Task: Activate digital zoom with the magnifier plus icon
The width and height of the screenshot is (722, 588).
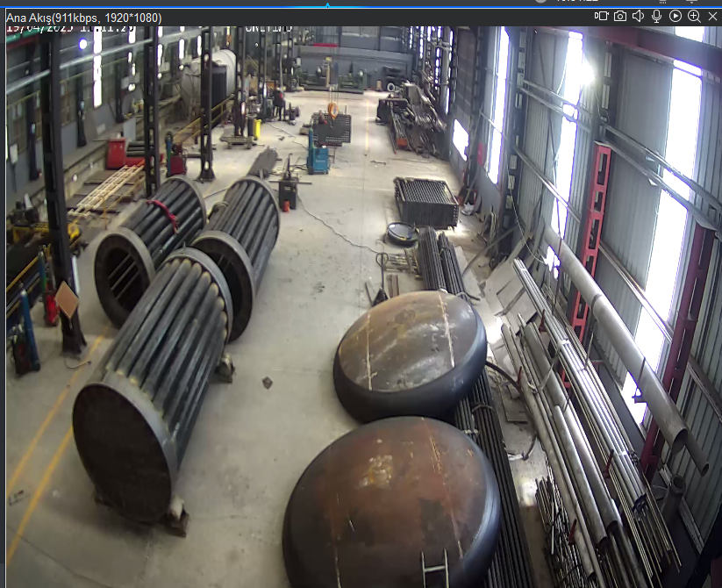Action: (x=694, y=17)
